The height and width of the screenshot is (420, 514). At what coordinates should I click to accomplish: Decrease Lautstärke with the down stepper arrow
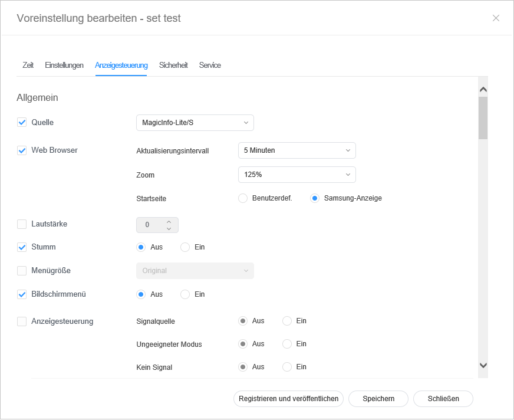pyautogui.click(x=169, y=229)
